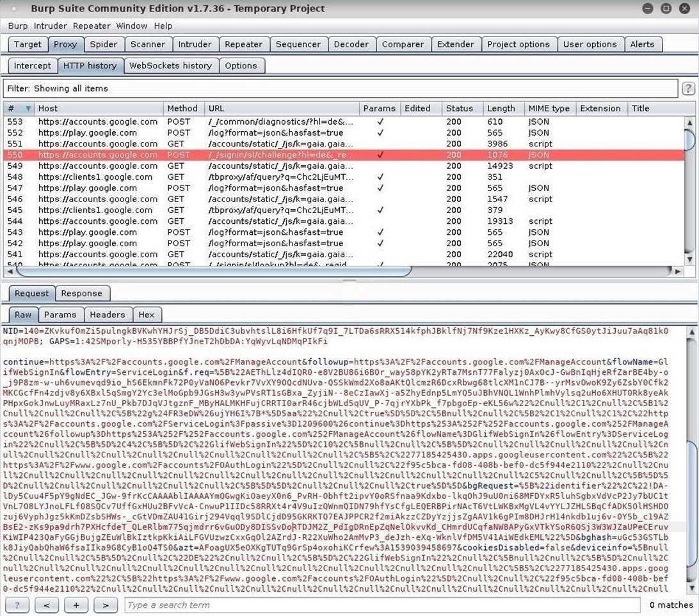699x616 pixels.
Task: Click the sort arrow in # column
Action: [28, 109]
